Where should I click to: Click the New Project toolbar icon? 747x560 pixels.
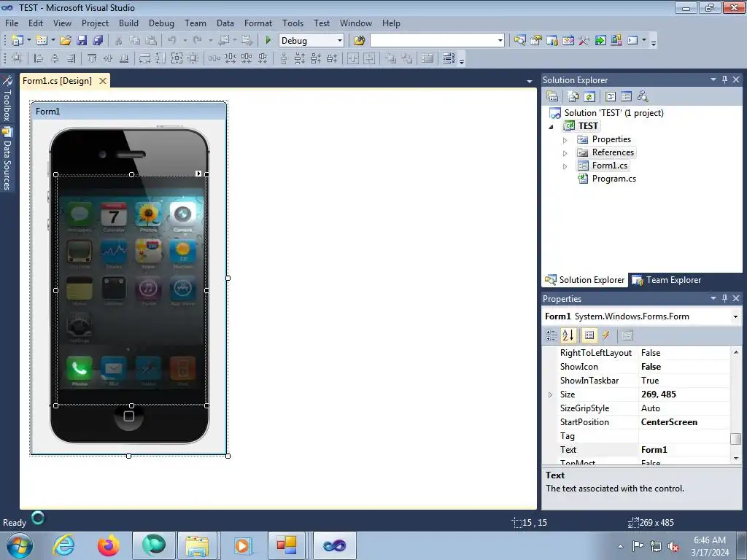[18, 41]
